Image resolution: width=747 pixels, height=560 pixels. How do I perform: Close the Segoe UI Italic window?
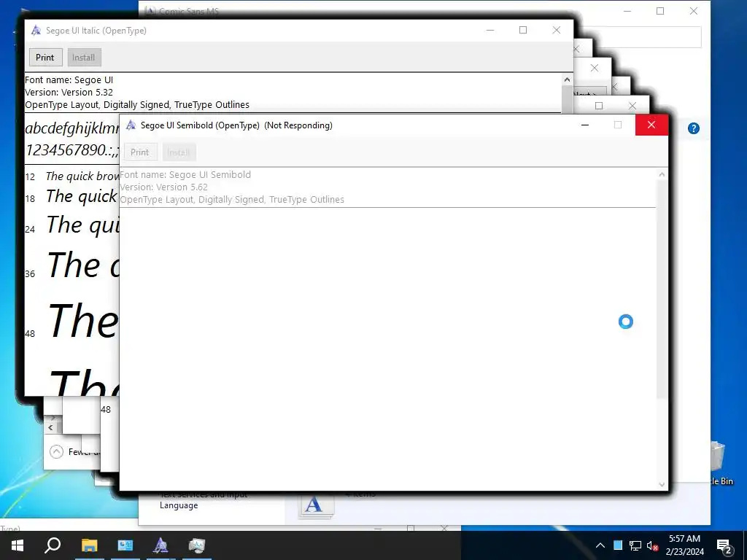click(x=556, y=30)
